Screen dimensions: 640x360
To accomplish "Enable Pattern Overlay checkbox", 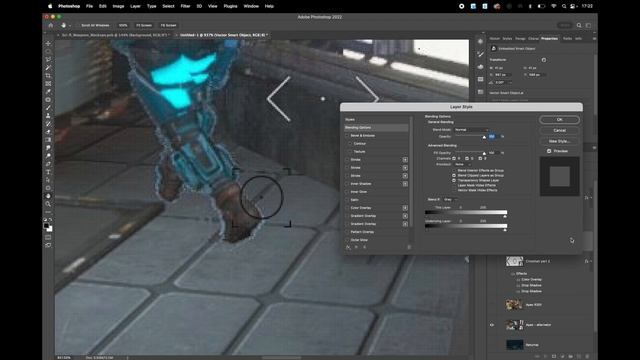I will (347, 232).
